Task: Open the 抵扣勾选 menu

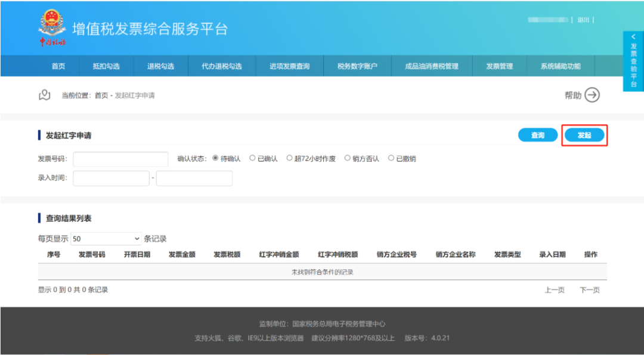Action: tap(106, 66)
